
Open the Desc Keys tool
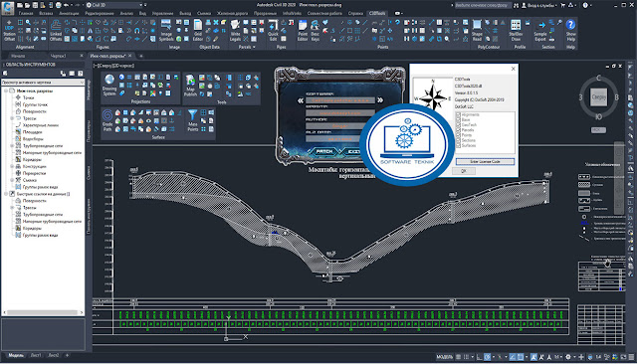[x=315, y=31]
